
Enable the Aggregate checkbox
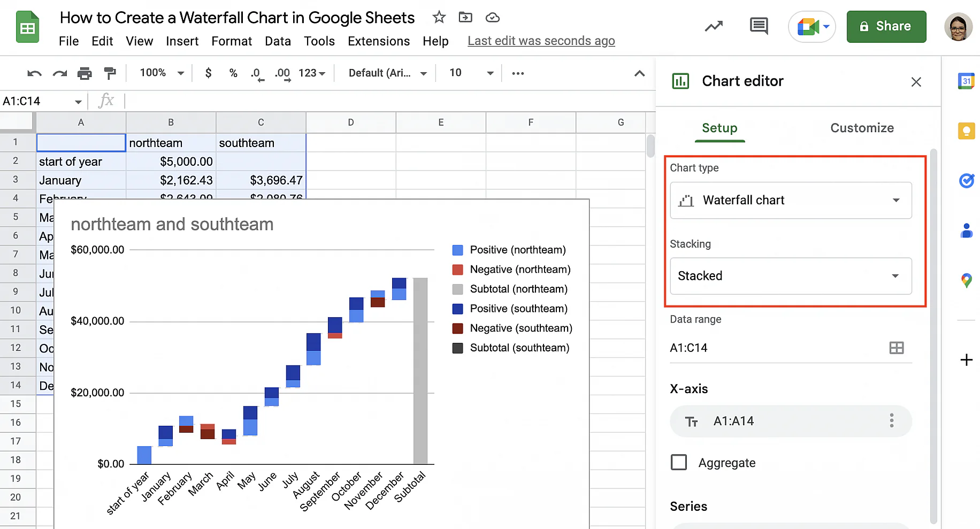pyautogui.click(x=679, y=462)
